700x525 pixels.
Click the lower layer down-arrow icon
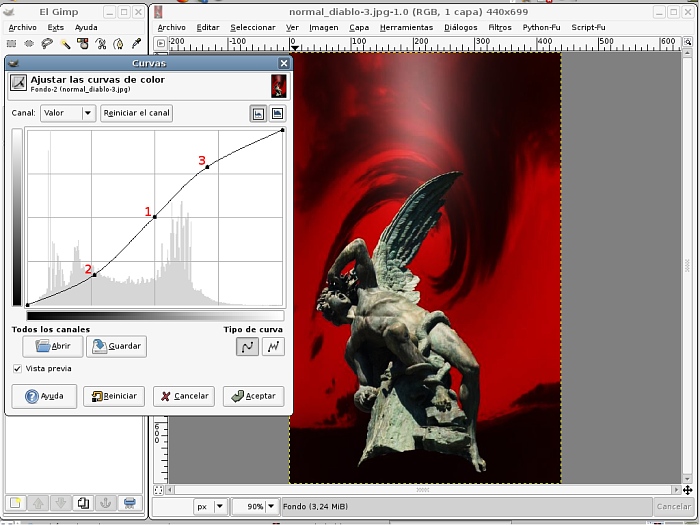coord(61,503)
